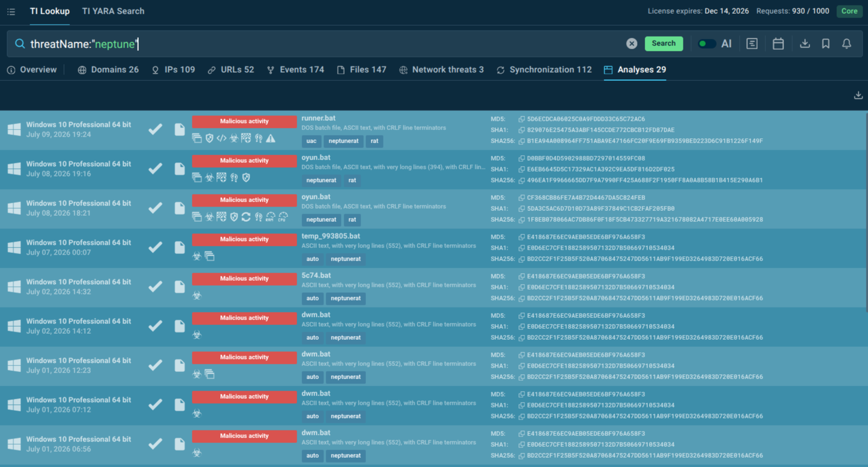This screenshot has height=467, width=868.
Task: Open runner.bat analysis
Action: pos(318,118)
